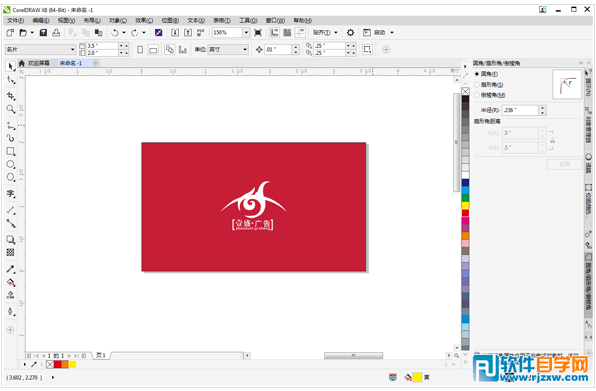
Task: Select the Rectangle tool in toolbox
Action: [11, 151]
